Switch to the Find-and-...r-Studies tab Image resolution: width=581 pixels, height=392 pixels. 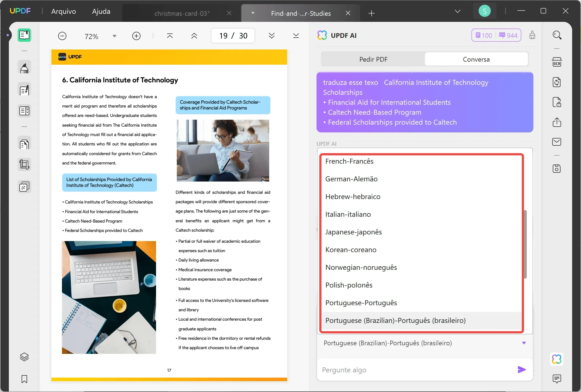301,13
